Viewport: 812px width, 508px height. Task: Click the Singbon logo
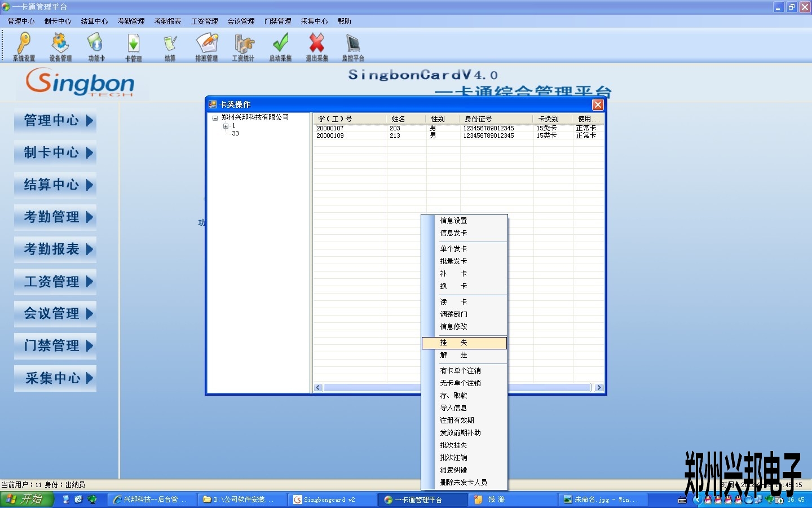click(80, 82)
